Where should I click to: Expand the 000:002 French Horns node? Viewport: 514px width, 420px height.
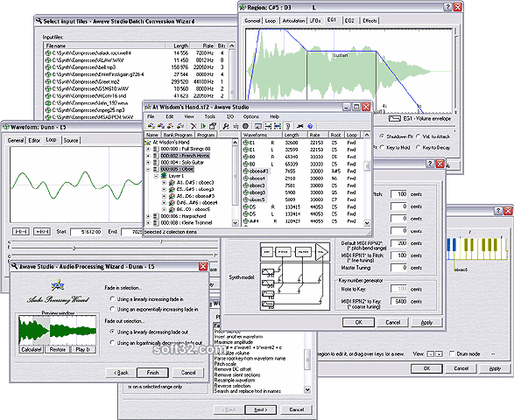pos(148,156)
